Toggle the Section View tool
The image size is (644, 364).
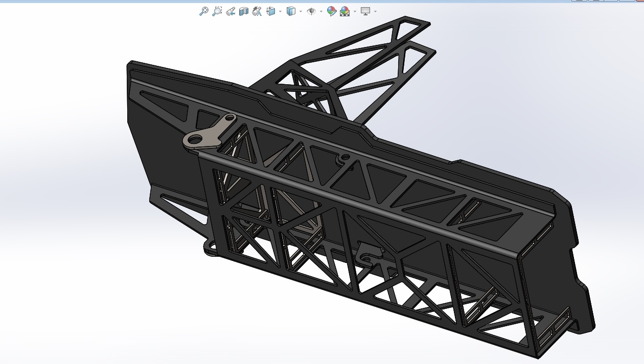point(244,11)
